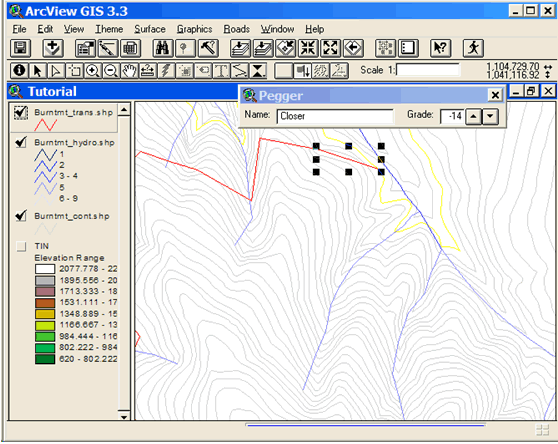
Task: Enable the TIN theme checkbox
Action: tap(21, 246)
